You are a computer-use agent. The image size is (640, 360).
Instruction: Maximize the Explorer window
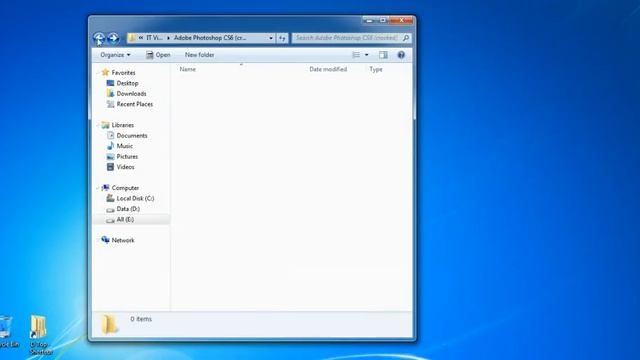[382, 20]
